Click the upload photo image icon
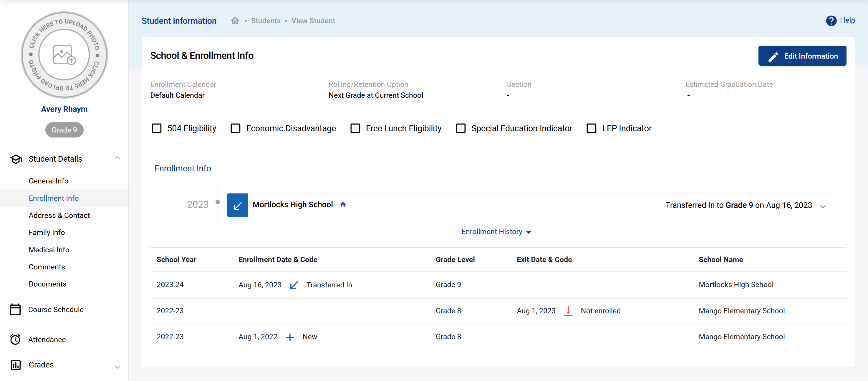The width and height of the screenshot is (868, 381). tap(64, 54)
